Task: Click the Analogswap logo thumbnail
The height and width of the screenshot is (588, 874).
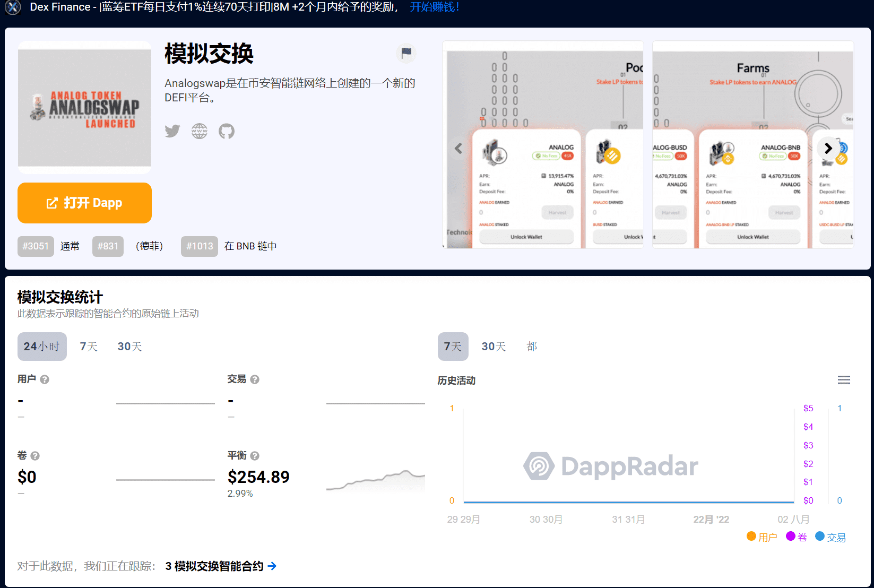Action: [84, 108]
